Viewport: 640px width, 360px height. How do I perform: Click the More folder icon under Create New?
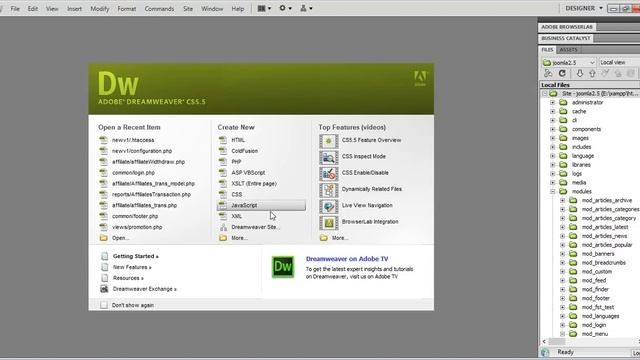point(223,238)
